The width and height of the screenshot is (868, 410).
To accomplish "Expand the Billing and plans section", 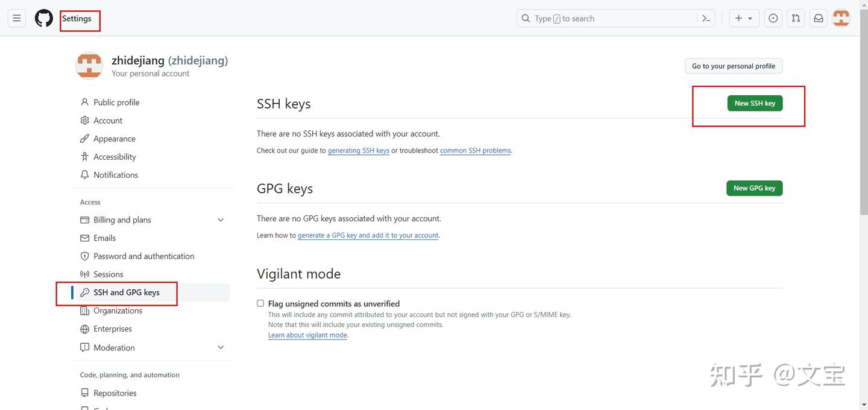I will [x=221, y=220].
